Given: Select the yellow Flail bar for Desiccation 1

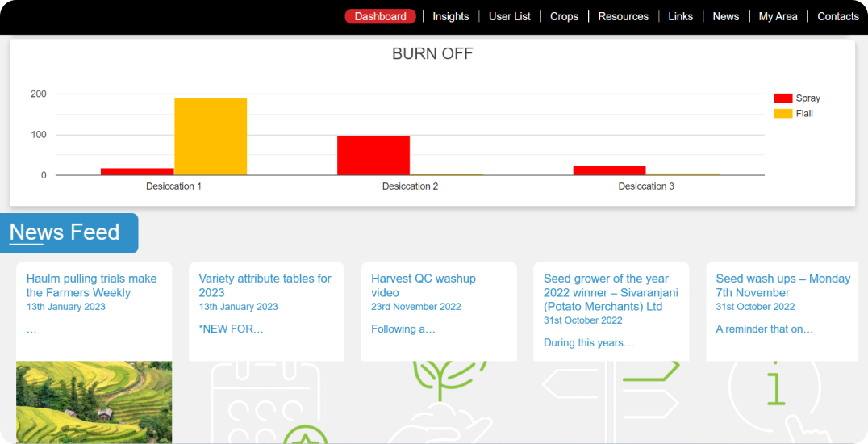Looking at the screenshot, I should (x=211, y=136).
